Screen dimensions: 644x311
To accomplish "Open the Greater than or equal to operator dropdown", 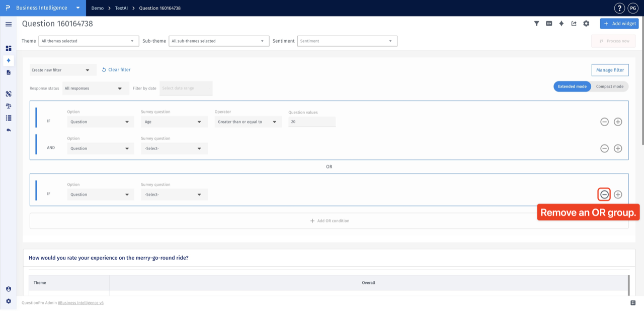I will click(248, 122).
